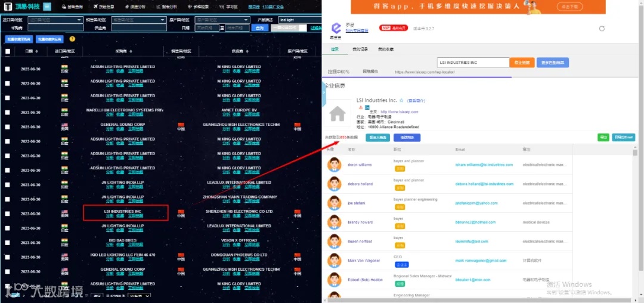Click the 点击下载 button on the orange banner
This screenshot has width=644, height=303.
click(569, 7)
